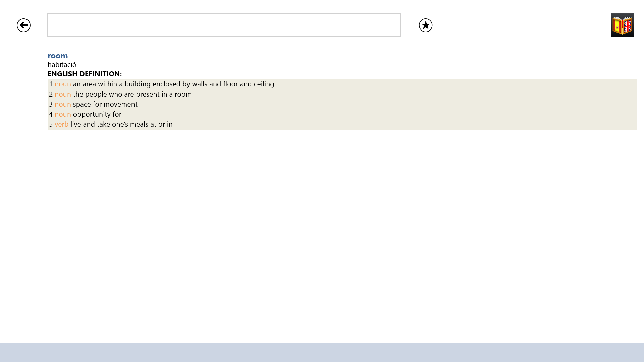
Task: Click the number 1 of first definition
Action: [51, 84]
